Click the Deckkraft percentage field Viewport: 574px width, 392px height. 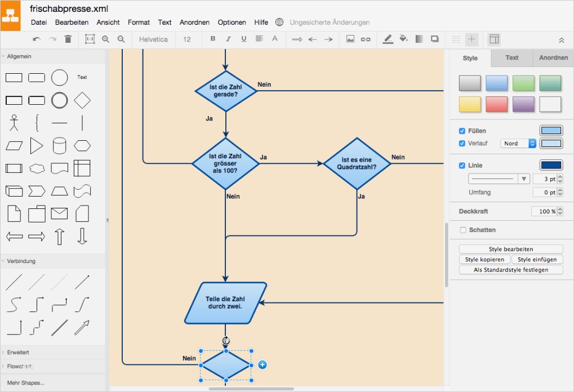click(x=544, y=211)
